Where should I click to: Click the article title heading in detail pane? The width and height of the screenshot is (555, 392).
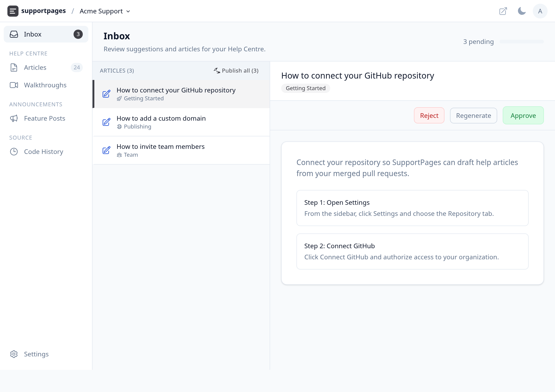[358, 76]
